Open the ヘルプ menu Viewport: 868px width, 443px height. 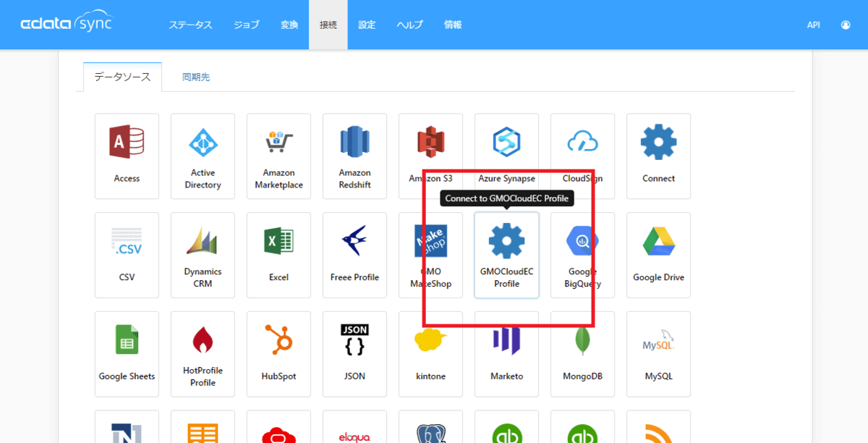coord(409,25)
